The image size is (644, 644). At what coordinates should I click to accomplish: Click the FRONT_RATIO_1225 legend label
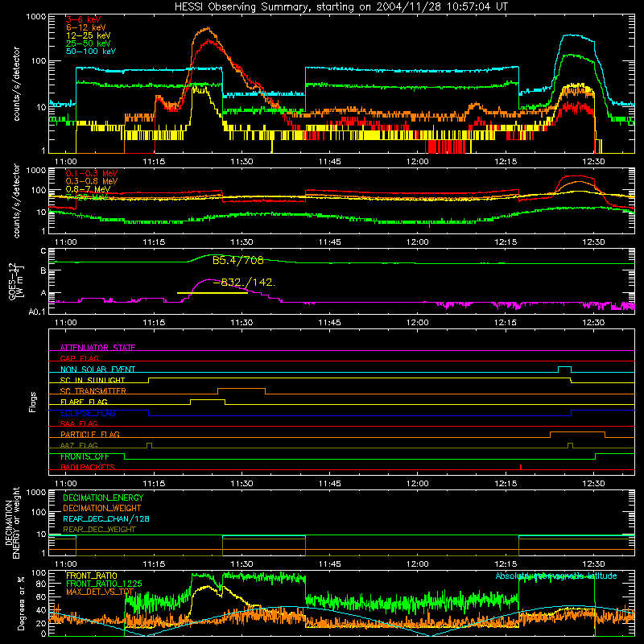click(x=104, y=584)
